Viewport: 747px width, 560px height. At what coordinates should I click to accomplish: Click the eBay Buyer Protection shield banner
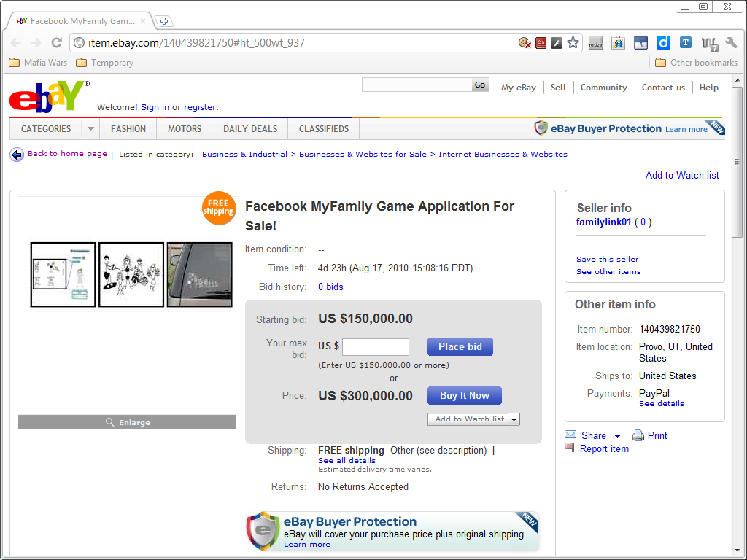pyautogui.click(x=392, y=531)
